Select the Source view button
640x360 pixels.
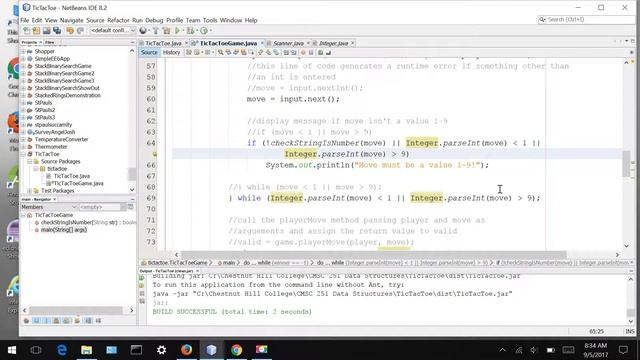[x=149, y=52]
